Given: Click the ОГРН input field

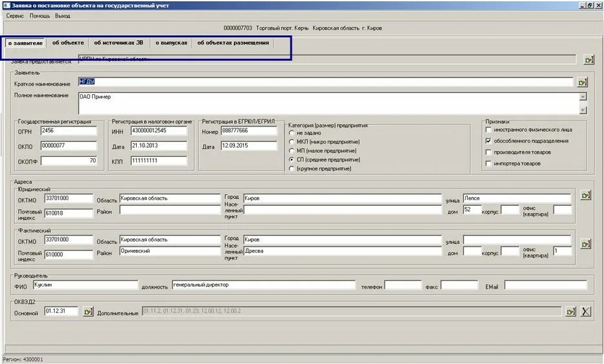Looking at the screenshot, I should tap(68, 131).
